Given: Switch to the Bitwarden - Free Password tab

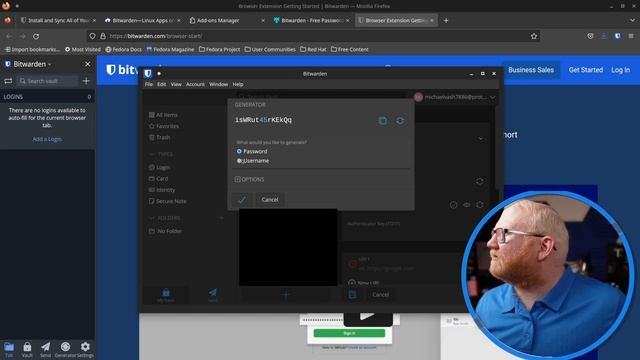Looking at the screenshot, I should (x=311, y=20).
